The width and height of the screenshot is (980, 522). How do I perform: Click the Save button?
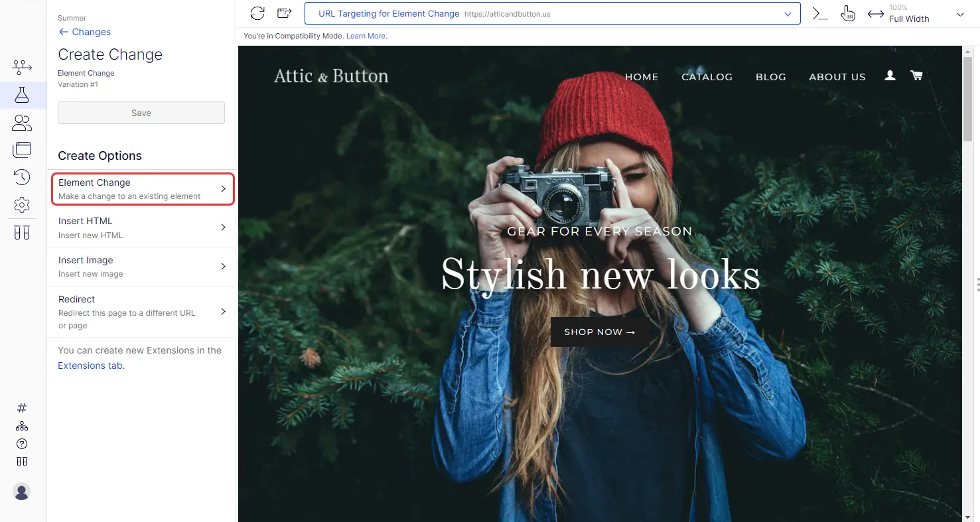point(141,113)
